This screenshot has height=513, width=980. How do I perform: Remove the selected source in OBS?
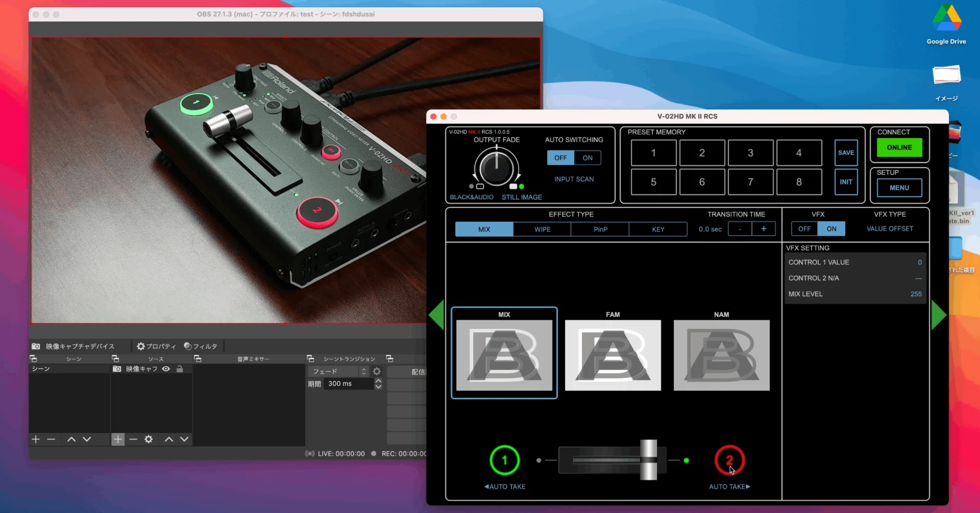pos(133,439)
